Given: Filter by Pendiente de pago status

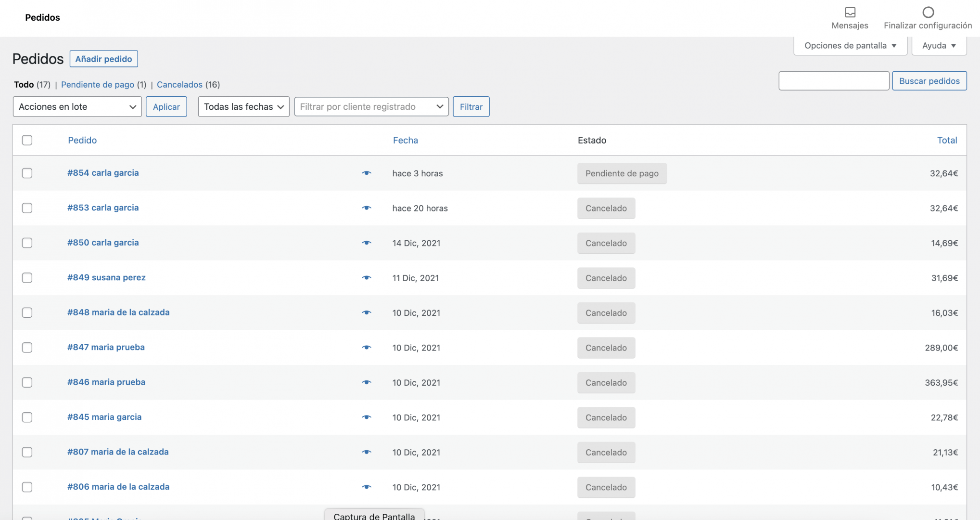Looking at the screenshot, I should tap(98, 85).
